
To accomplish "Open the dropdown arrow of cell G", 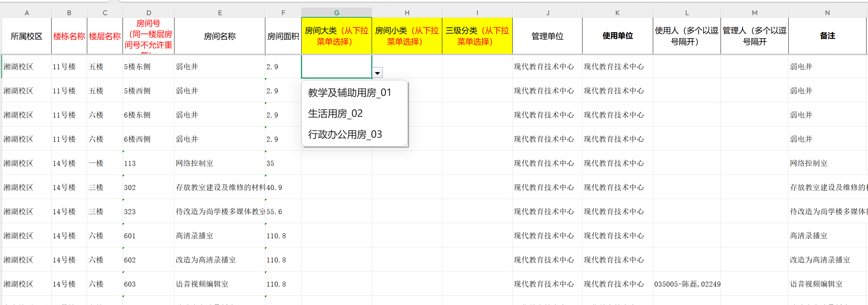I will click(x=377, y=73).
